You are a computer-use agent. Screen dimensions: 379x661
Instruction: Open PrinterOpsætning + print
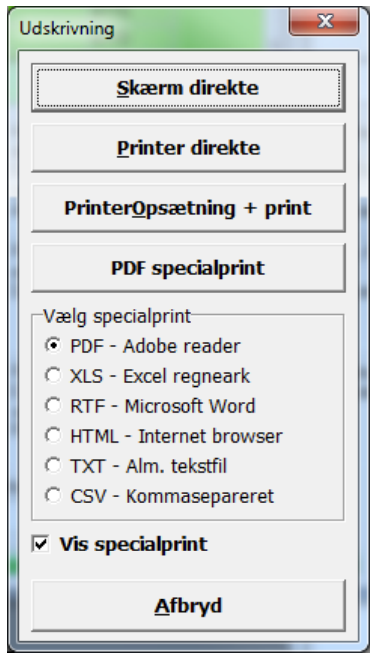pos(188,208)
